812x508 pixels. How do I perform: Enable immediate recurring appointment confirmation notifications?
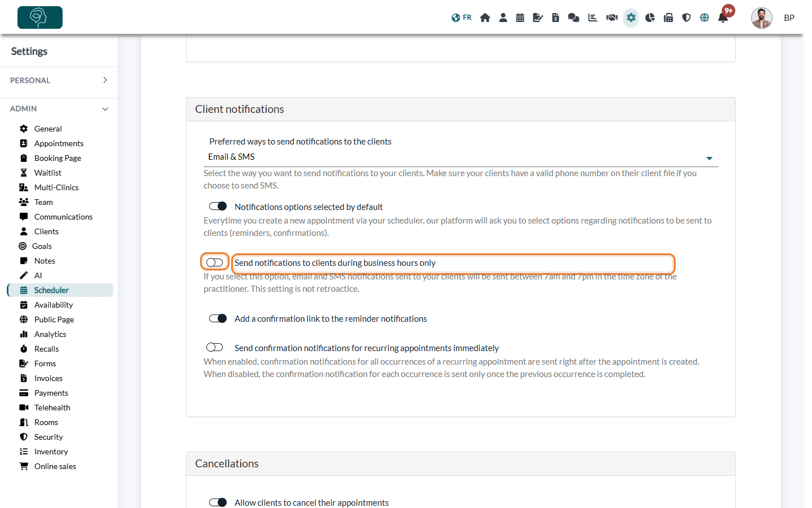pyautogui.click(x=215, y=347)
